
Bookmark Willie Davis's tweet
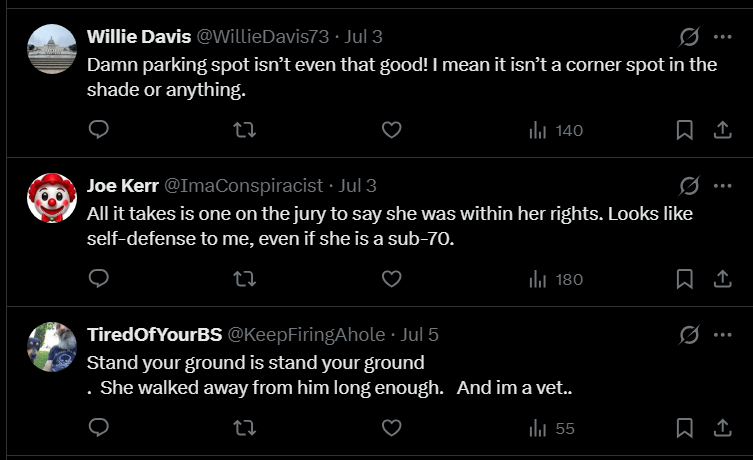click(684, 130)
